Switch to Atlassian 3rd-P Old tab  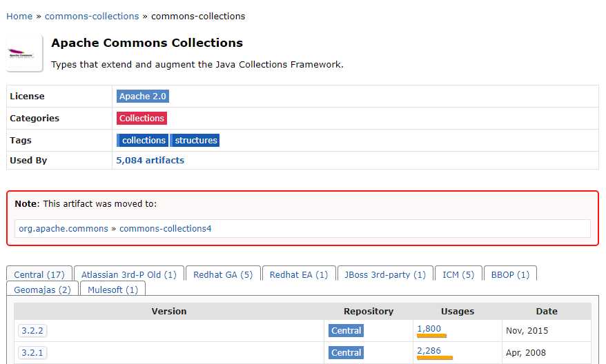coord(129,274)
